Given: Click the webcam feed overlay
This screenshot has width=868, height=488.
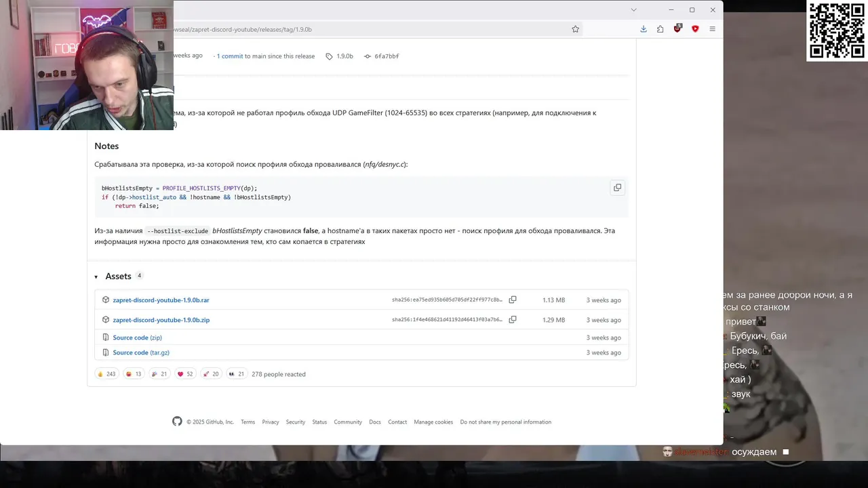Looking at the screenshot, I should coord(87,65).
